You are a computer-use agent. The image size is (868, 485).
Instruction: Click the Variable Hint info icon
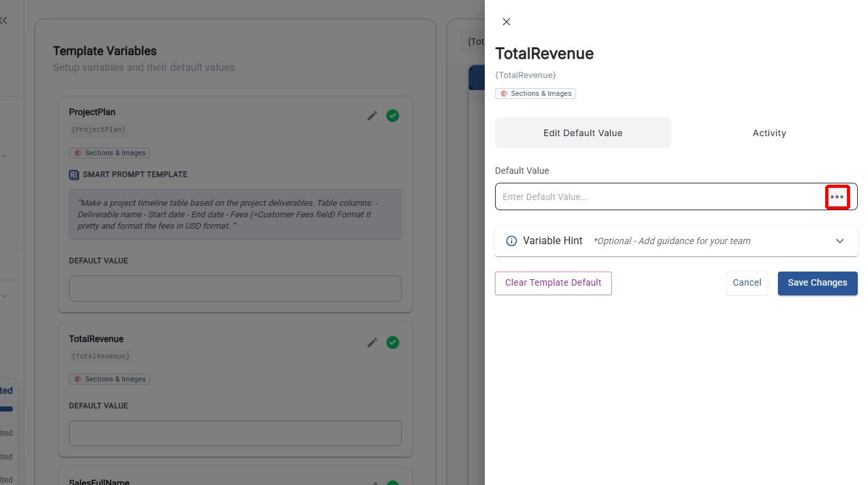pyautogui.click(x=512, y=241)
